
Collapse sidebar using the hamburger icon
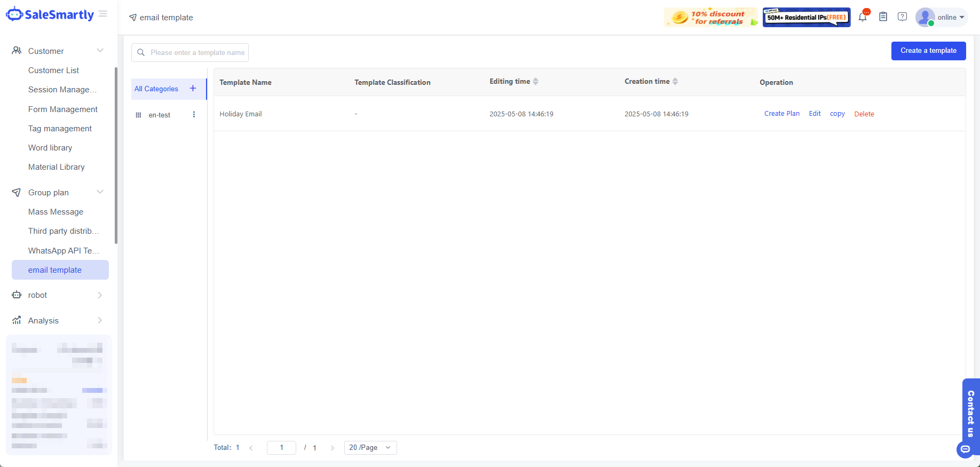click(103, 14)
